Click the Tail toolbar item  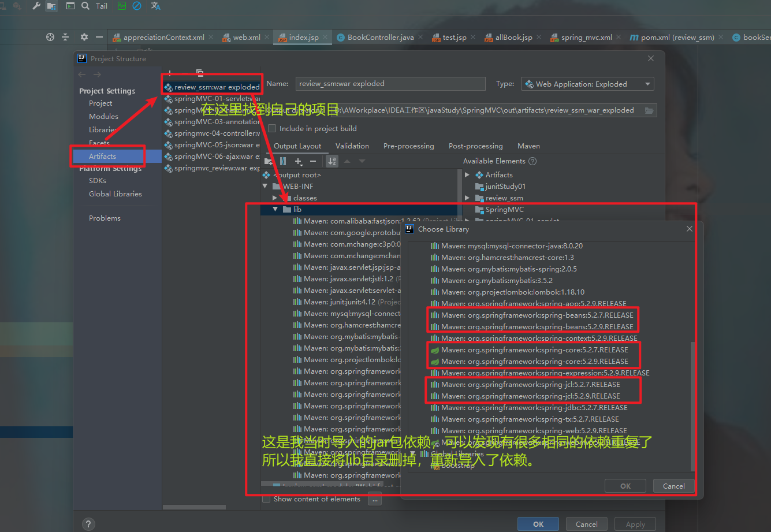click(102, 6)
